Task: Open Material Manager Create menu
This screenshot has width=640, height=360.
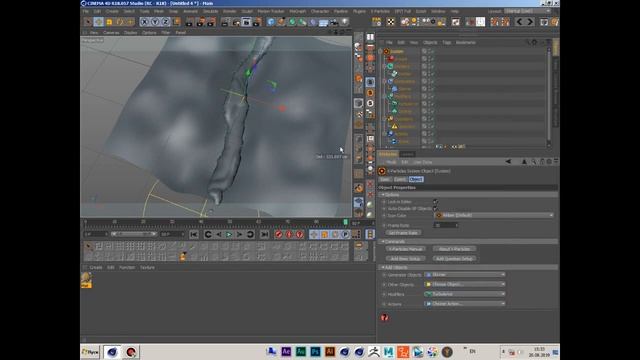Action: 96,268
